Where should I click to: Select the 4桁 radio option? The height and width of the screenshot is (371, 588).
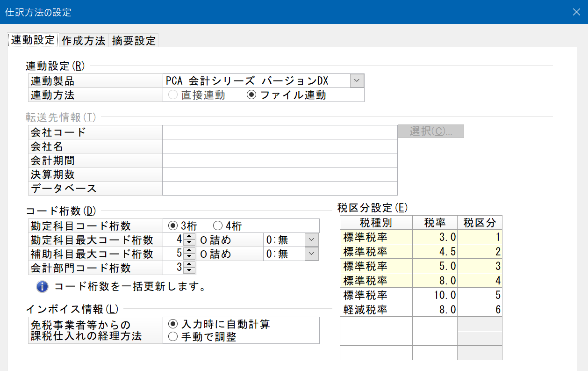[218, 226]
